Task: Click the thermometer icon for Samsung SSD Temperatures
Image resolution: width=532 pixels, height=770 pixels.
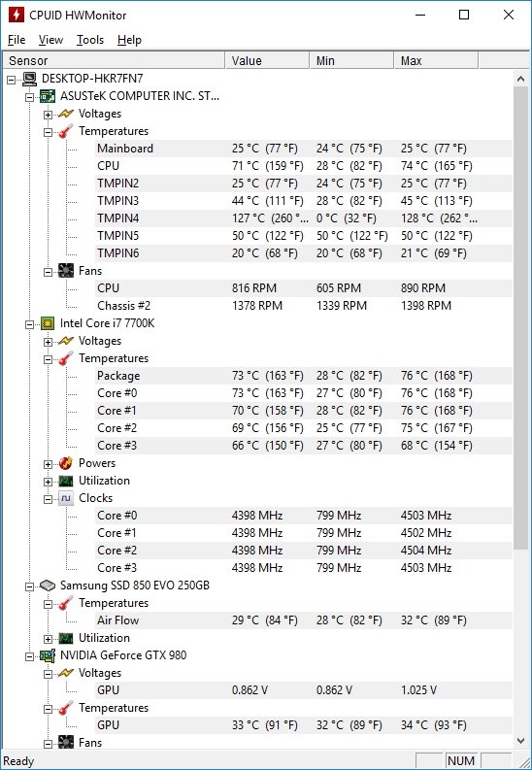Action: tap(66, 603)
